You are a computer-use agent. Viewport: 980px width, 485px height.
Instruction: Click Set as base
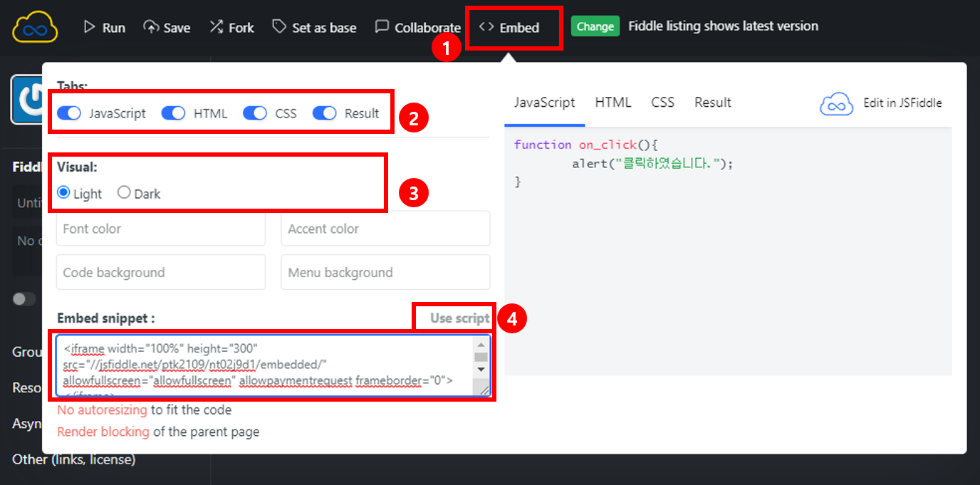pos(314,27)
